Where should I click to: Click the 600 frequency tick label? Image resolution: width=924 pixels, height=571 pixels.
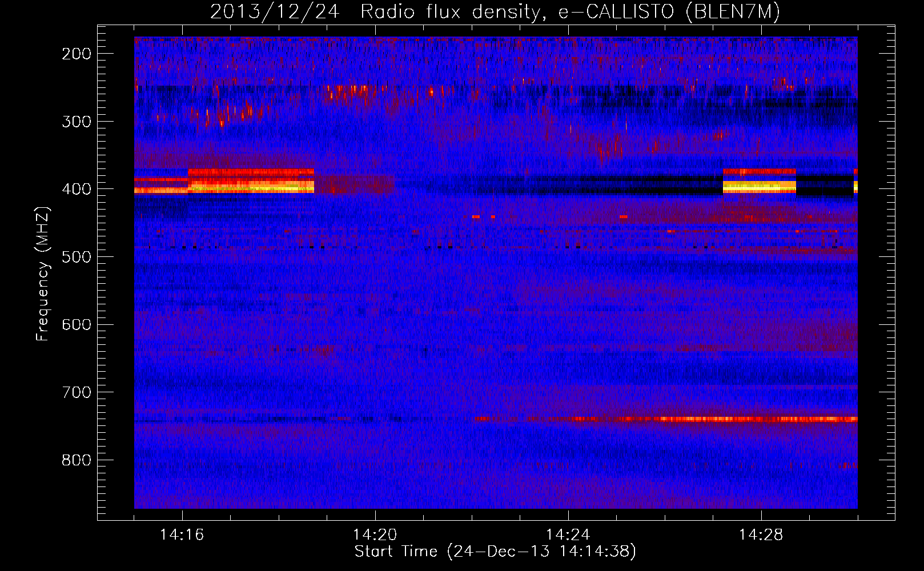click(x=77, y=324)
